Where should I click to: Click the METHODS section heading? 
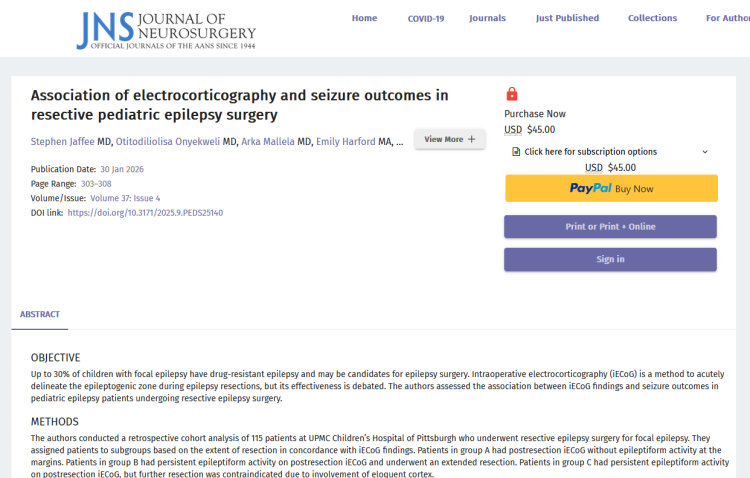click(55, 422)
